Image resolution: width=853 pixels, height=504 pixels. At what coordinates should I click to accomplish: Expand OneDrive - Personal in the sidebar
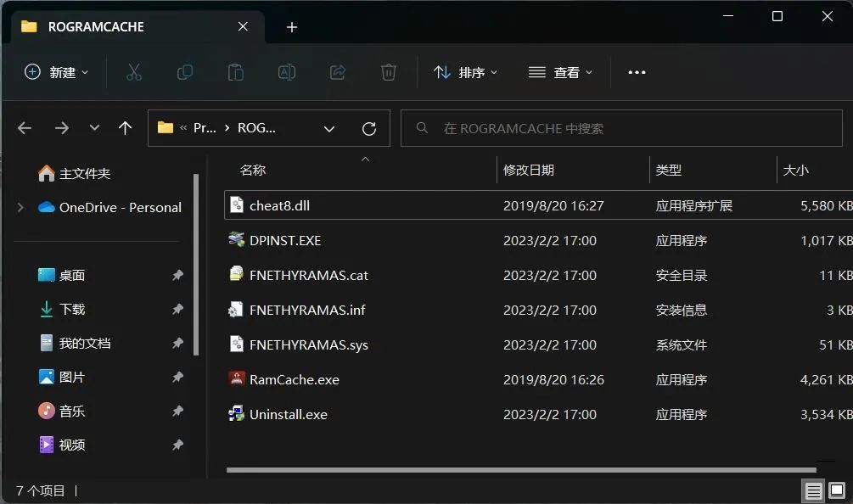(x=19, y=207)
